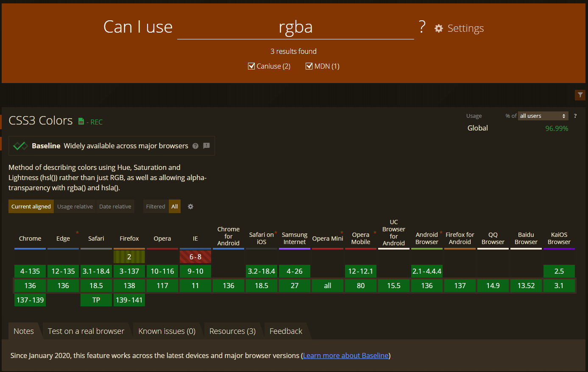
Task: Click the Edge 12-135 cell
Action: coord(63,271)
